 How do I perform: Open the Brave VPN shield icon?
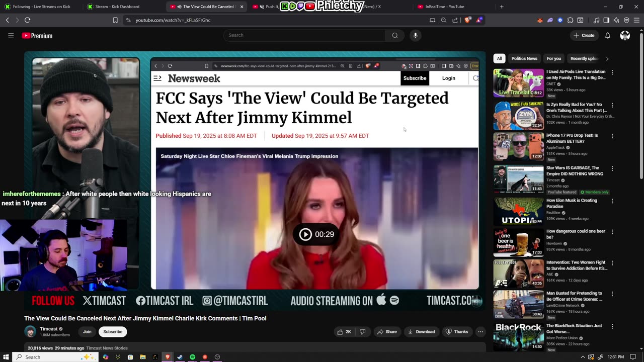click(x=626, y=20)
